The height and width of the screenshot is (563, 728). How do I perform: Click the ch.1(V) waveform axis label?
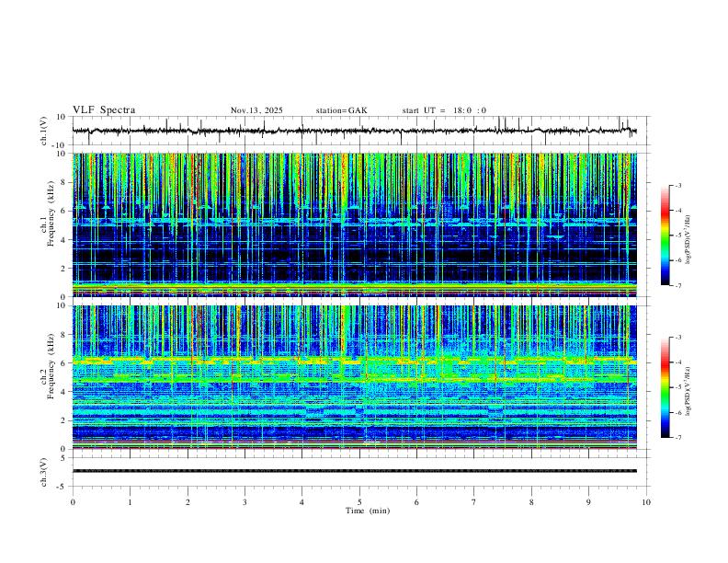coord(44,131)
